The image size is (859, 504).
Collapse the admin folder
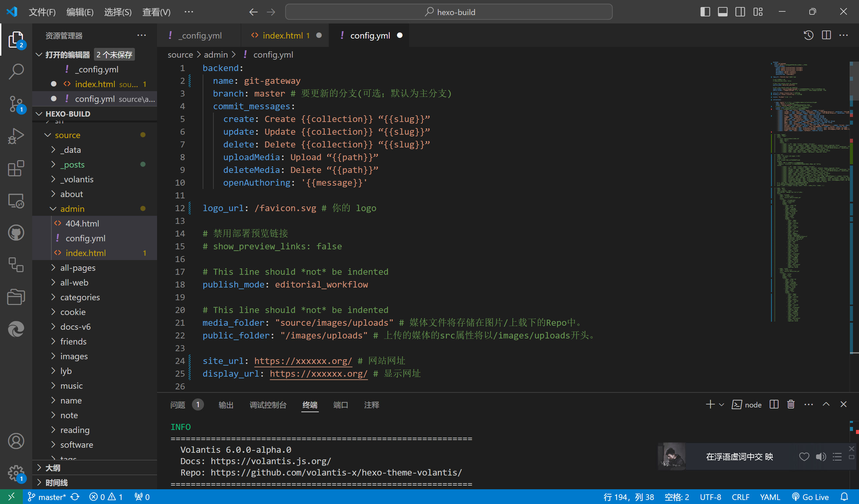(x=72, y=209)
